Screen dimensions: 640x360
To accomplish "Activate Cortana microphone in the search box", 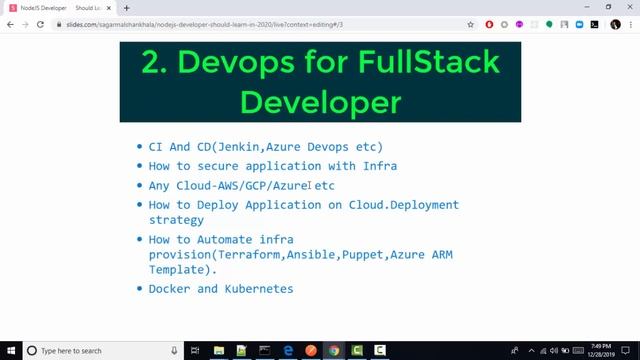I will click(x=174, y=351).
